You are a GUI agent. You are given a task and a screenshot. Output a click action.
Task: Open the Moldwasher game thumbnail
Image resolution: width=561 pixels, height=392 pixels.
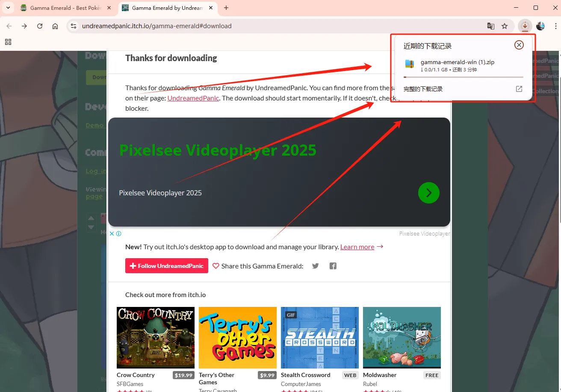click(402, 338)
